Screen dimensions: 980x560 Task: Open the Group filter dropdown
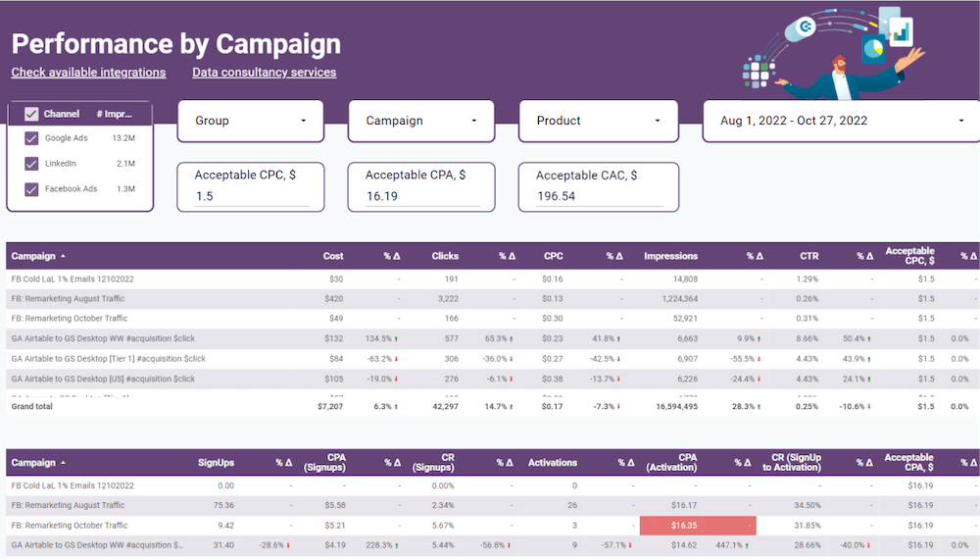pos(252,121)
